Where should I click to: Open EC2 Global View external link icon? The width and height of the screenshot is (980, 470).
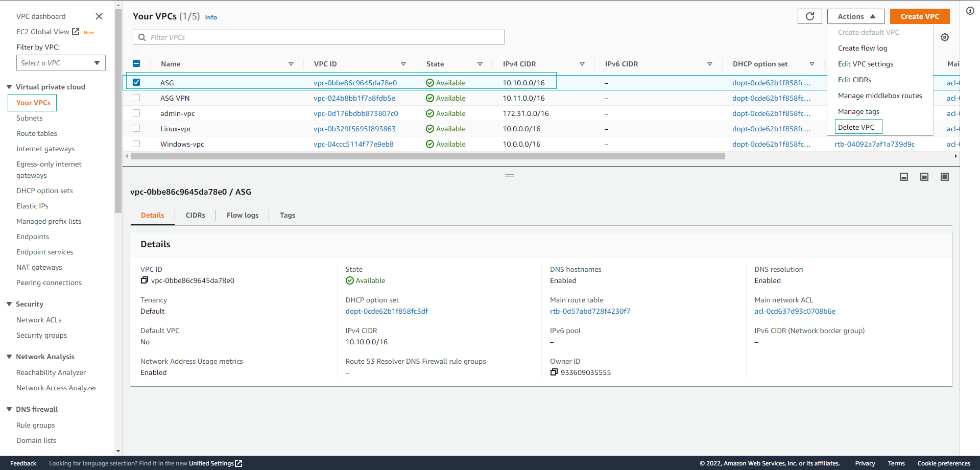click(x=76, y=32)
